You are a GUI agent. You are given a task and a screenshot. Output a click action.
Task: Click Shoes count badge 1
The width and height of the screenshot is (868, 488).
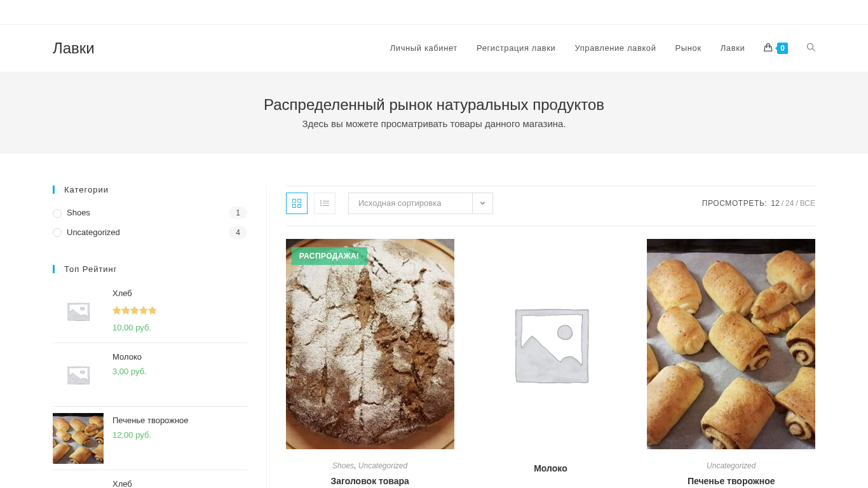tap(238, 213)
